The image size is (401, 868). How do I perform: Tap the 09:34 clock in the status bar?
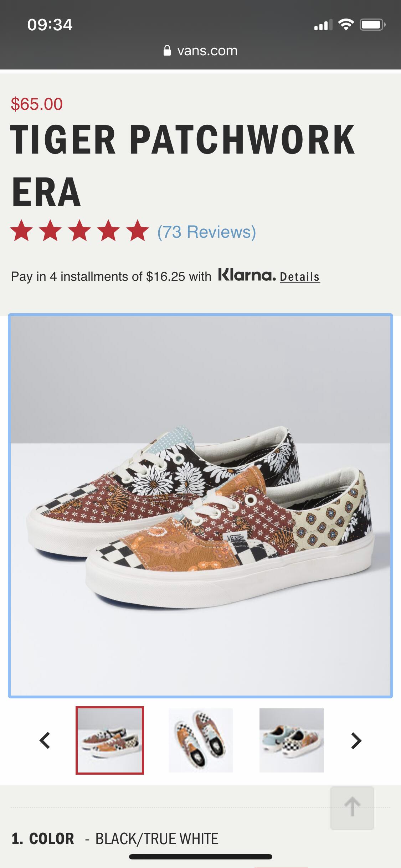(x=50, y=25)
